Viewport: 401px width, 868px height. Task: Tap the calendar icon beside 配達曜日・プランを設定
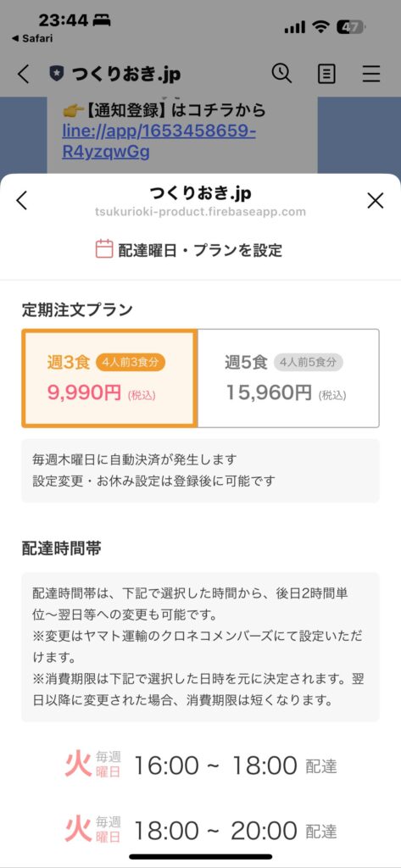(104, 249)
